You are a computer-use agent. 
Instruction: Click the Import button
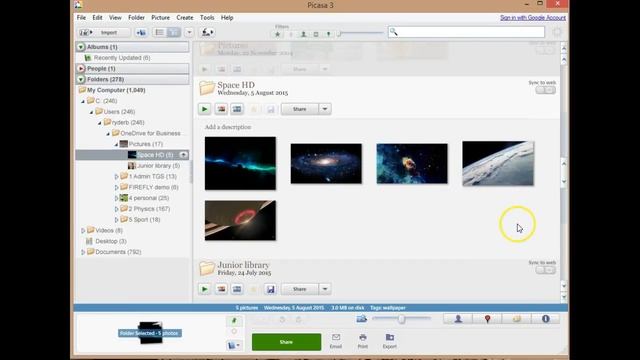[104, 33]
